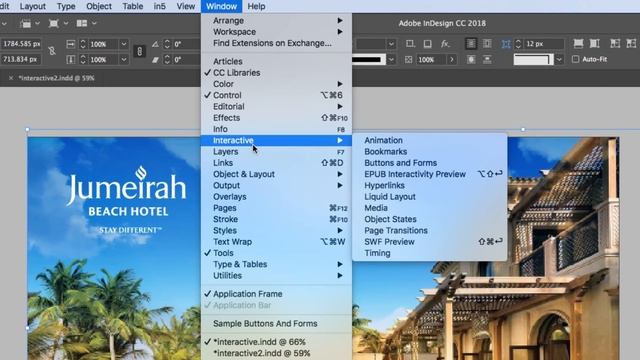
Task: Increment the gutter value stepper
Action: 518,41
